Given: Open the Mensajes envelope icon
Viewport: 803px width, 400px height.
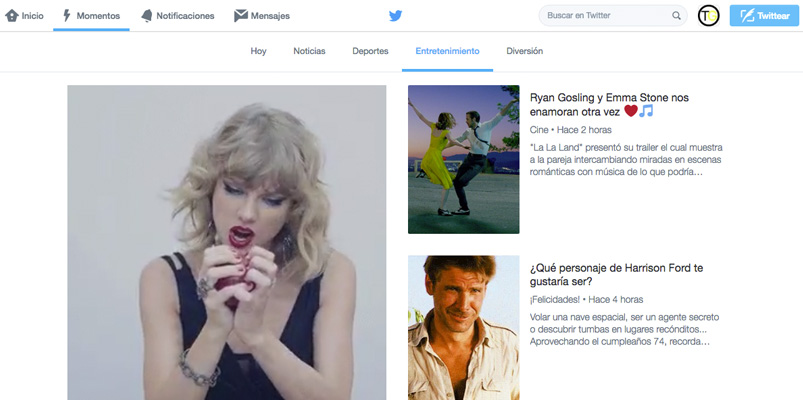Looking at the screenshot, I should (241, 16).
